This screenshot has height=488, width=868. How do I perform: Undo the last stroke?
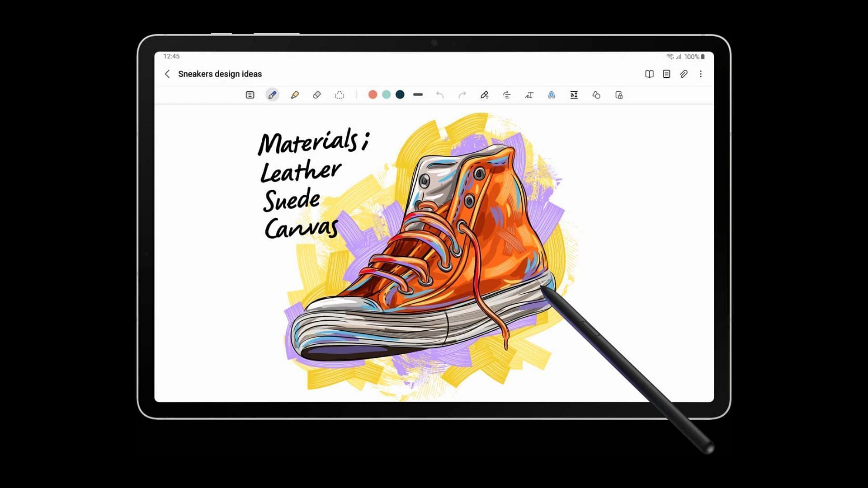(x=440, y=95)
